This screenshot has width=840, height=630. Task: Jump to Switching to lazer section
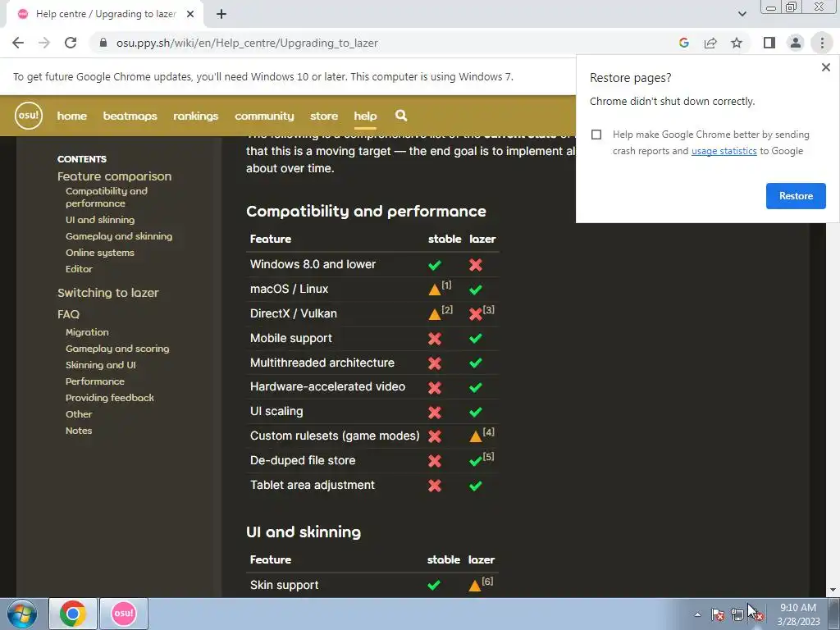point(108,293)
